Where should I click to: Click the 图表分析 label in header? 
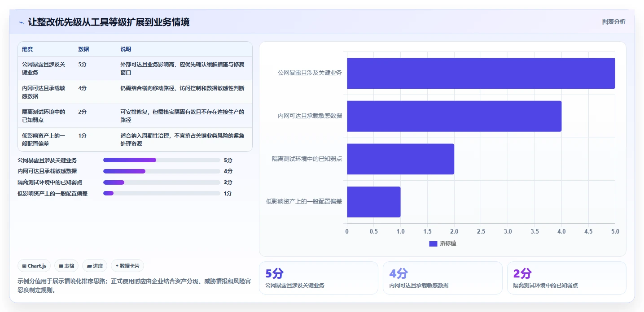[x=613, y=22]
